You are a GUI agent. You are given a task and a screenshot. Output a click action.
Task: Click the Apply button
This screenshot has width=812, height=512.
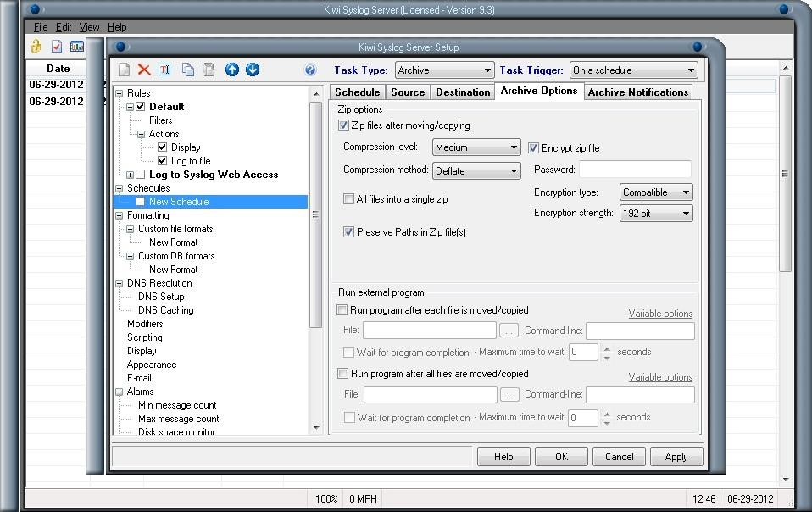pyautogui.click(x=676, y=457)
